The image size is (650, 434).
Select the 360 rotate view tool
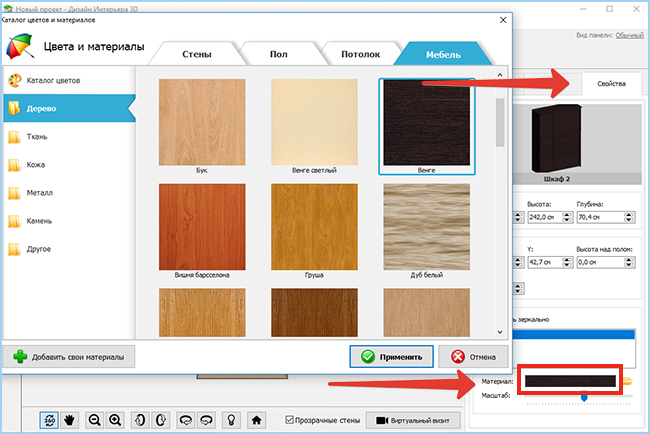click(49, 420)
